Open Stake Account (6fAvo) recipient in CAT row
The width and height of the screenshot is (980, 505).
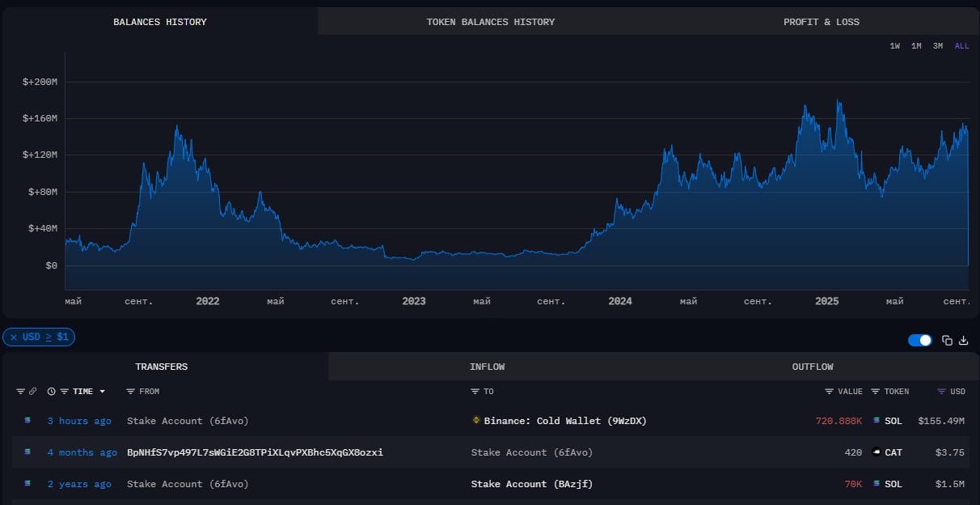(532, 452)
